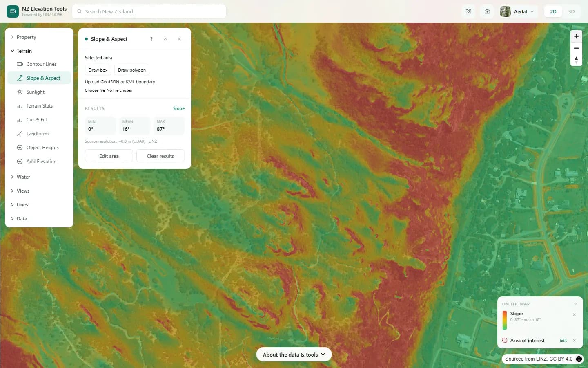
Task: Open the Aerial basemap dropdown
Action: coord(518,11)
